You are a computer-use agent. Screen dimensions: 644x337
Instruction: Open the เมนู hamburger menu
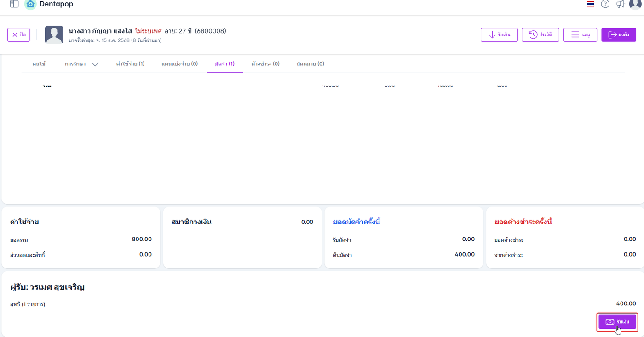[x=580, y=35]
